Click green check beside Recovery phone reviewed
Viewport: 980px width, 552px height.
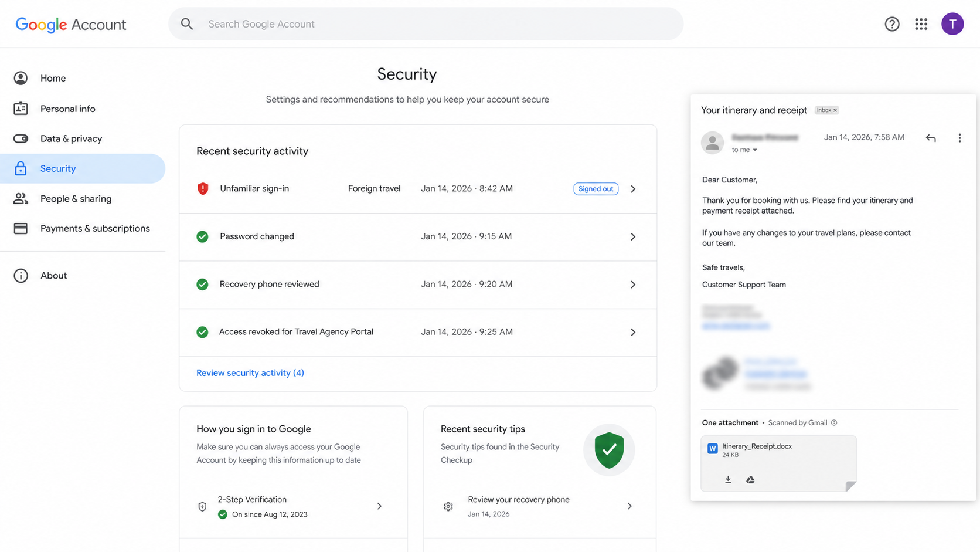[202, 285]
